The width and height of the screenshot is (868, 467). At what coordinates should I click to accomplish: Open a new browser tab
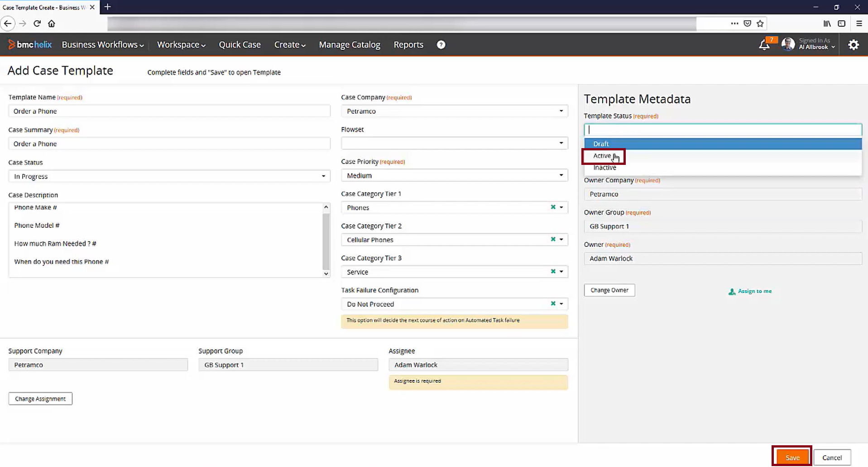click(x=107, y=7)
